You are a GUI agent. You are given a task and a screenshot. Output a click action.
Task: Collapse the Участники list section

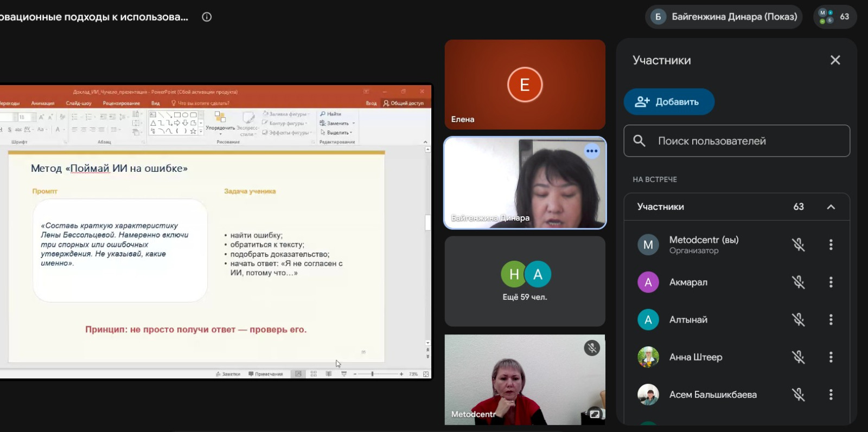[x=831, y=207]
